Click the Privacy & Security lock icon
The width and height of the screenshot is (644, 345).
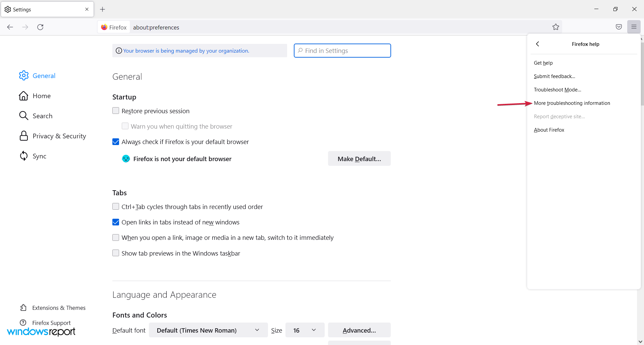tap(23, 136)
